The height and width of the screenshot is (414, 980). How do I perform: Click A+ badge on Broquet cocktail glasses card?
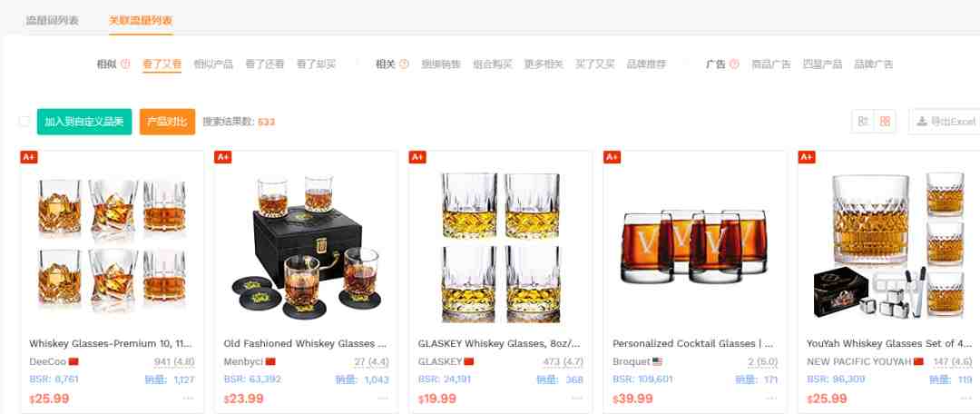[612, 157]
